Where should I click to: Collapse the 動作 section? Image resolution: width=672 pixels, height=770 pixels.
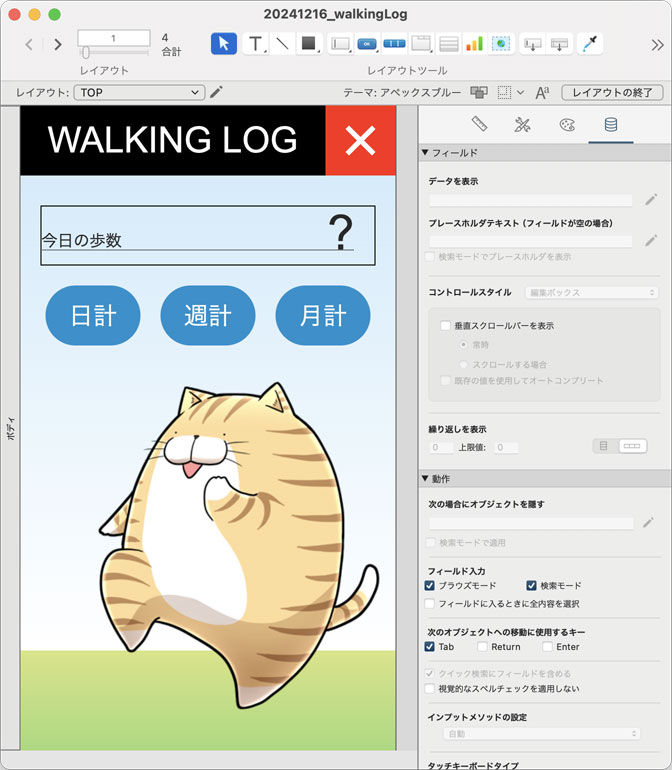[425, 478]
